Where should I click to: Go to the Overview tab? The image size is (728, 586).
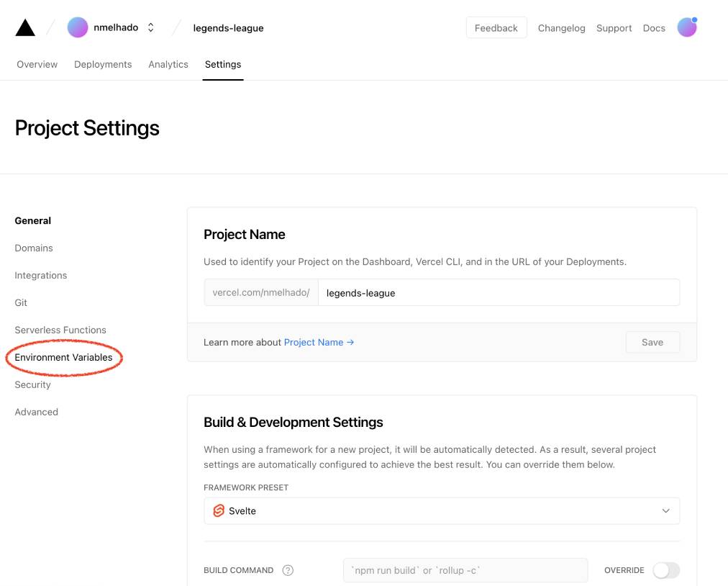(37, 64)
